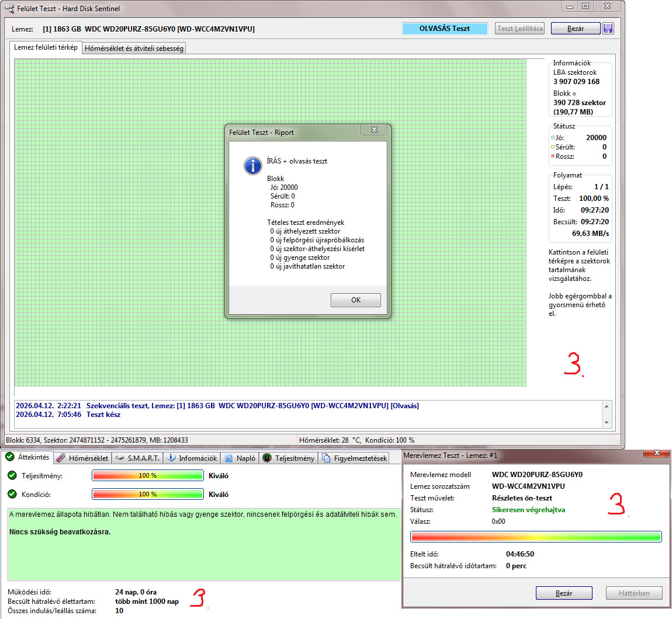
Task: Click the 390 728 szektor block value
Action: click(580, 102)
